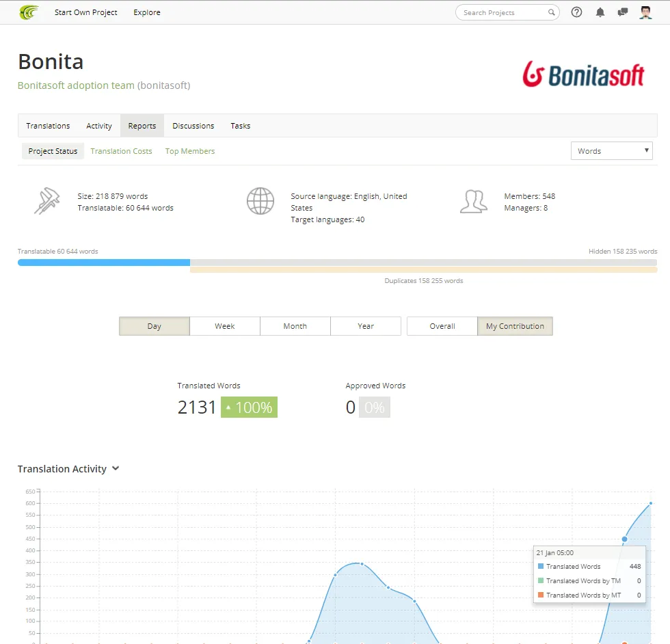Click "Size: 218 879 words" text
The image size is (670, 644).
click(x=112, y=196)
